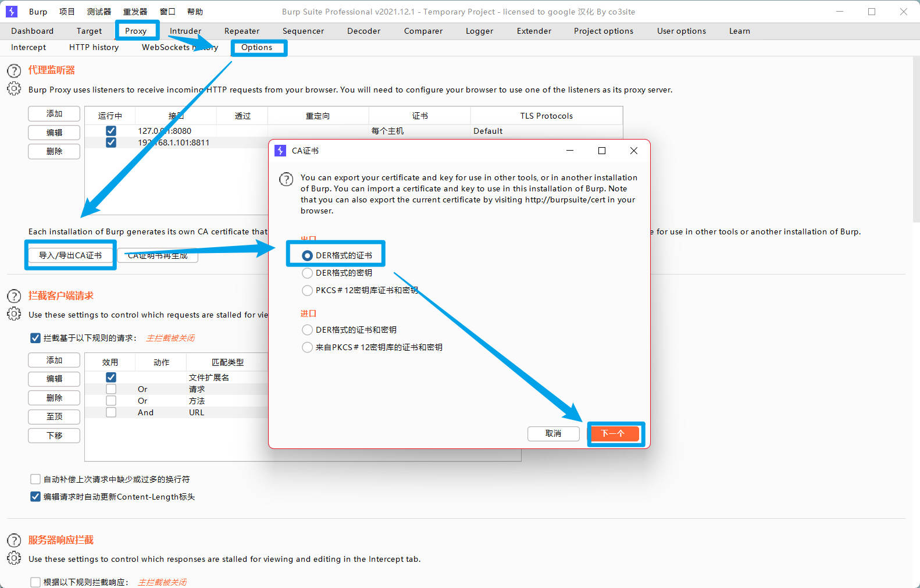Switch to Extender tab
The image size is (920, 588).
[x=534, y=31]
